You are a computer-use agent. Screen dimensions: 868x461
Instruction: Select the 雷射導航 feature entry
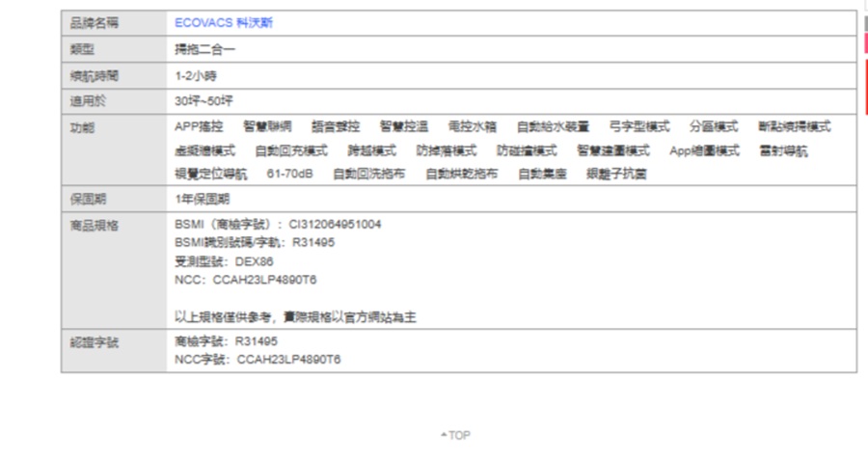click(x=784, y=150)
